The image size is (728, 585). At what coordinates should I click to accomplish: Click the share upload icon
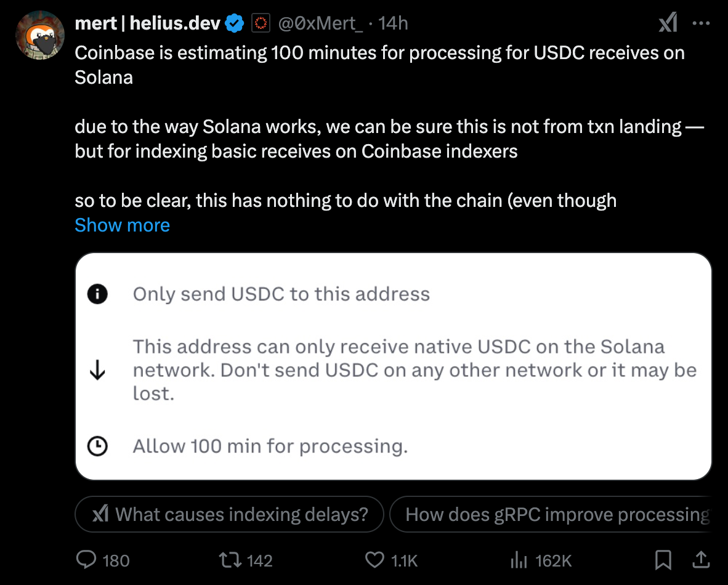701,560
